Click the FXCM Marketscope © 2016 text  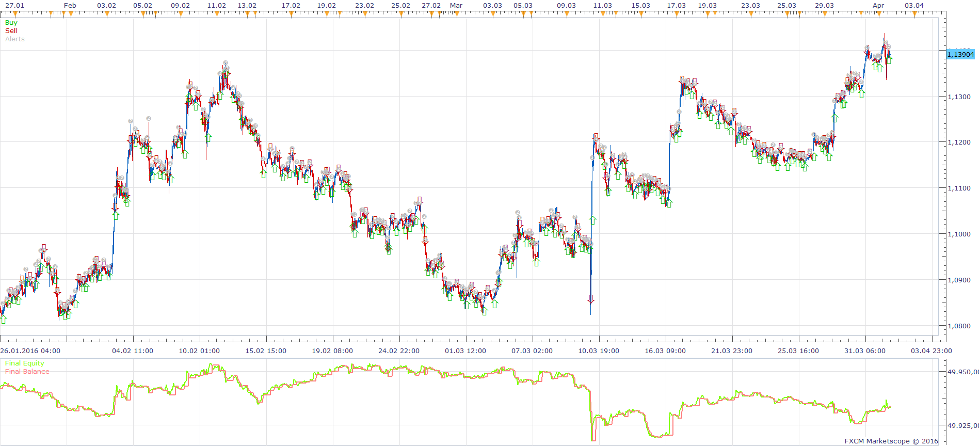[891, 441]
